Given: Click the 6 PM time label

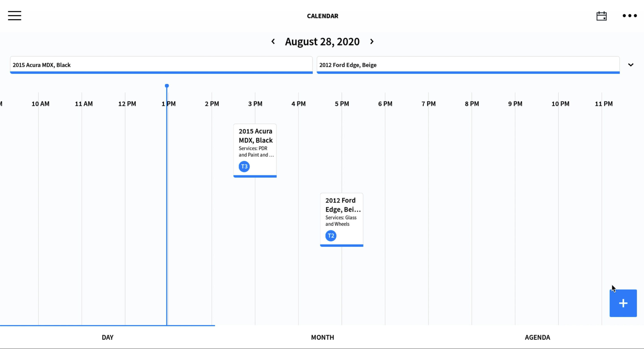Looking at the screenshot, I should pos(385,104).
